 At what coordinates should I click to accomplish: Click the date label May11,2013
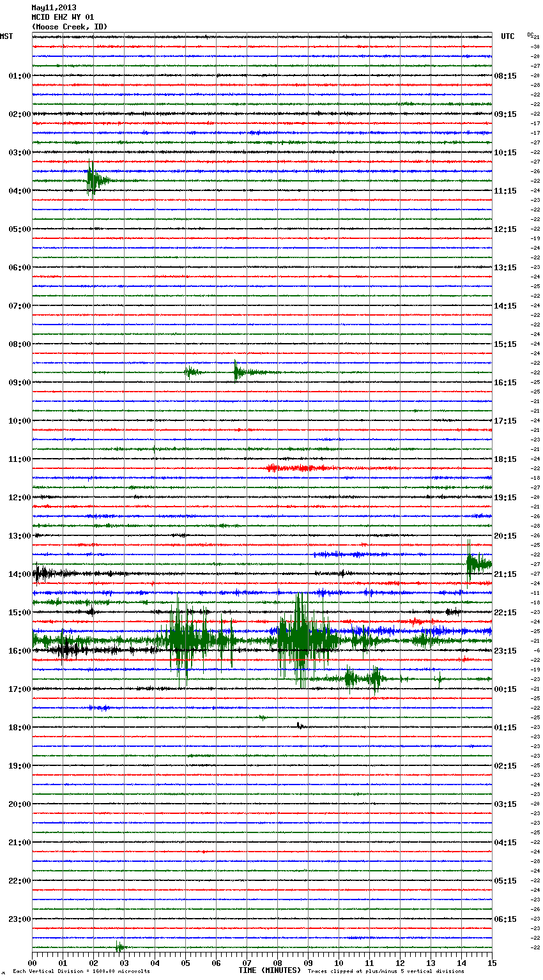coord(54,8)
